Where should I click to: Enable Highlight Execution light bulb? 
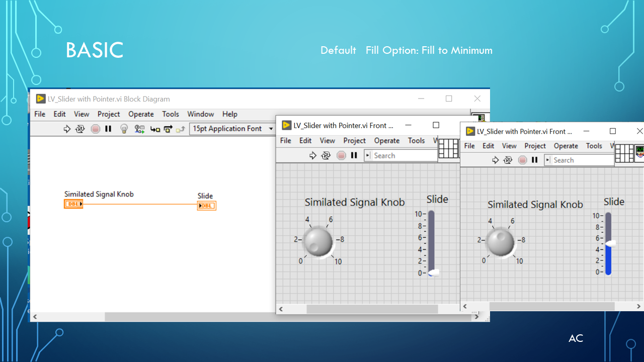[x=124, y=129]
